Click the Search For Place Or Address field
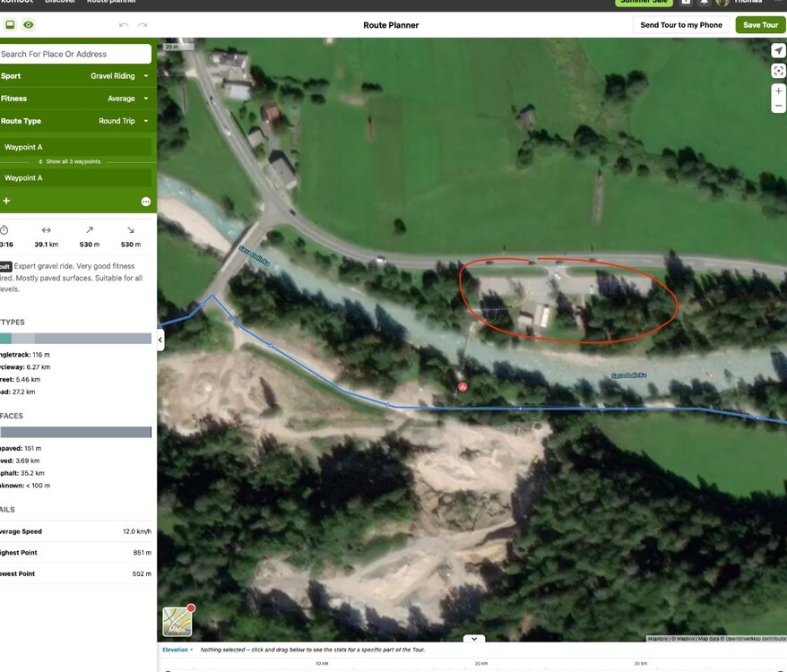The width and height of the screenshot is (787, 672). (74, 54)
